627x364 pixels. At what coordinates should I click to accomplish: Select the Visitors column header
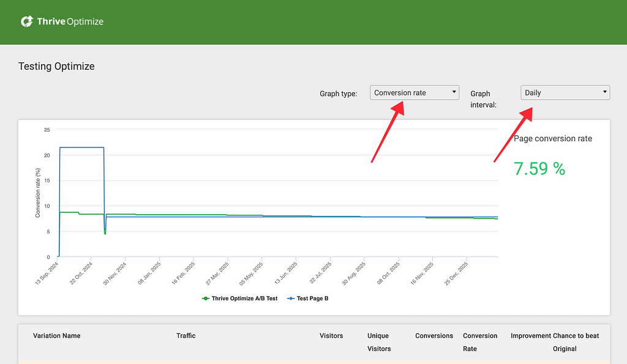tap(331, 336)
